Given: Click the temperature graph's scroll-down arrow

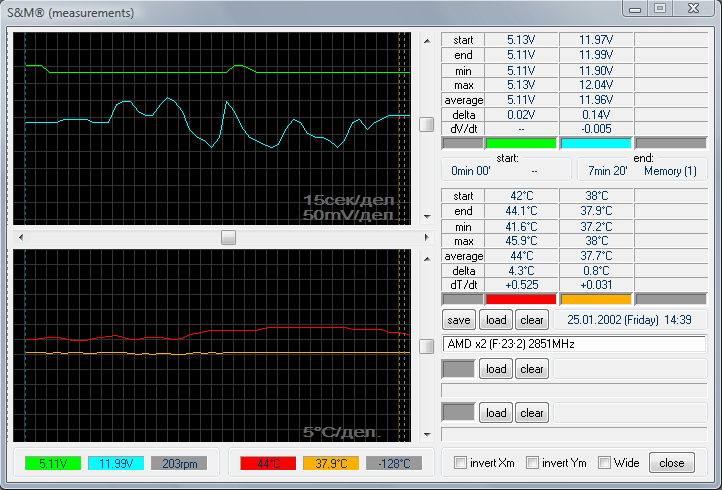Looking at the screenshot, I should tap(427, 434).
